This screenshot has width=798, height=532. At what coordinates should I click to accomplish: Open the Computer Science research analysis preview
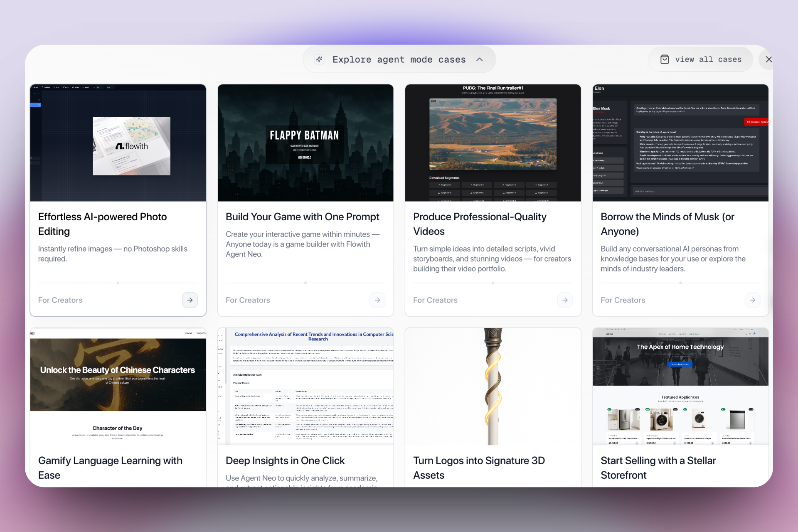click(305, 386)
